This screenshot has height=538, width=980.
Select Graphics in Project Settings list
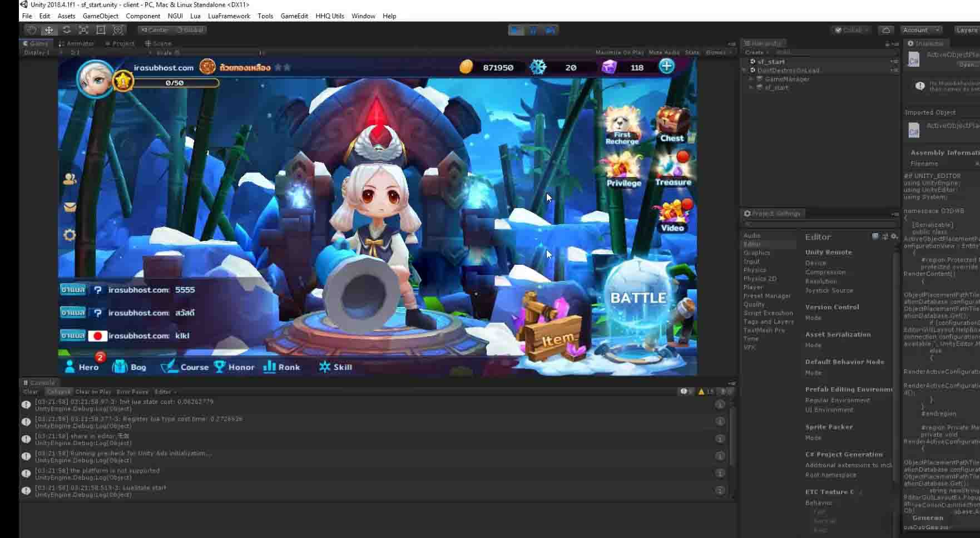(x=757, y=253)
